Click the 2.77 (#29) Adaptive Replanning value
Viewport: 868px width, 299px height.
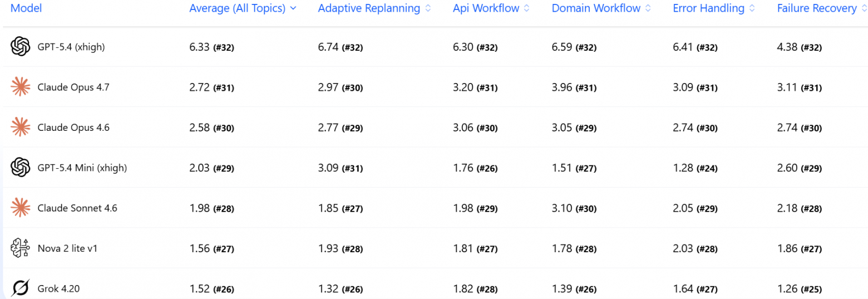coord(341,128)
